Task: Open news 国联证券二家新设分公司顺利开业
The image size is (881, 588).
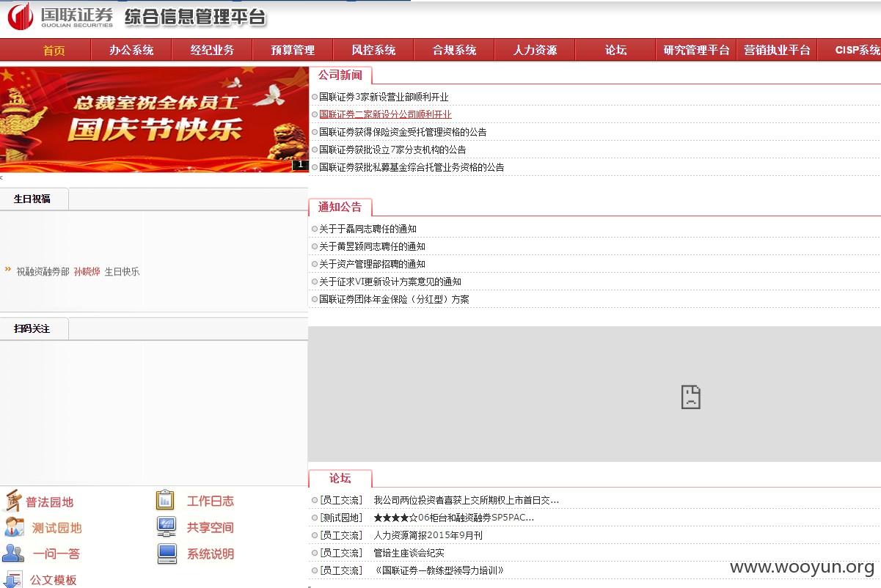Action: pos(385,114)
